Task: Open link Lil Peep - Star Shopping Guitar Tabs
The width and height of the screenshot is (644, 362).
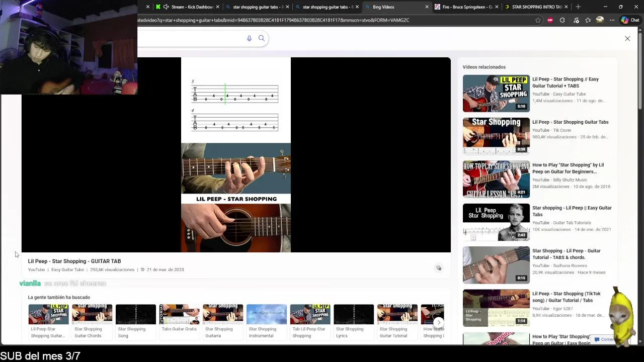Action: pos(570,122)
